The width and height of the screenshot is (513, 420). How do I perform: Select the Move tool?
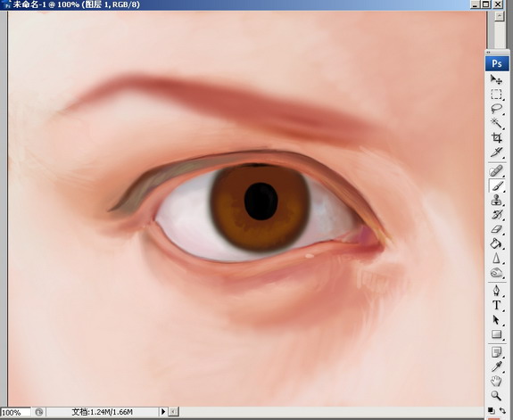496,79
